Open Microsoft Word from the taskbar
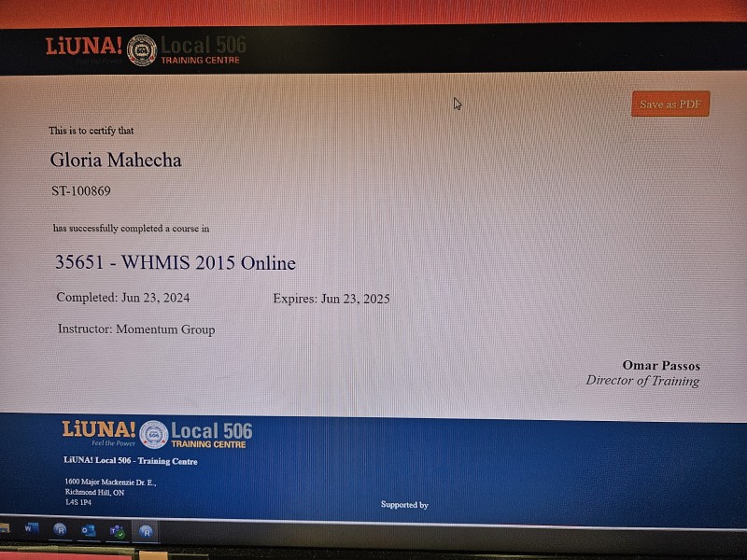747x560 pixels. point(32,528)
